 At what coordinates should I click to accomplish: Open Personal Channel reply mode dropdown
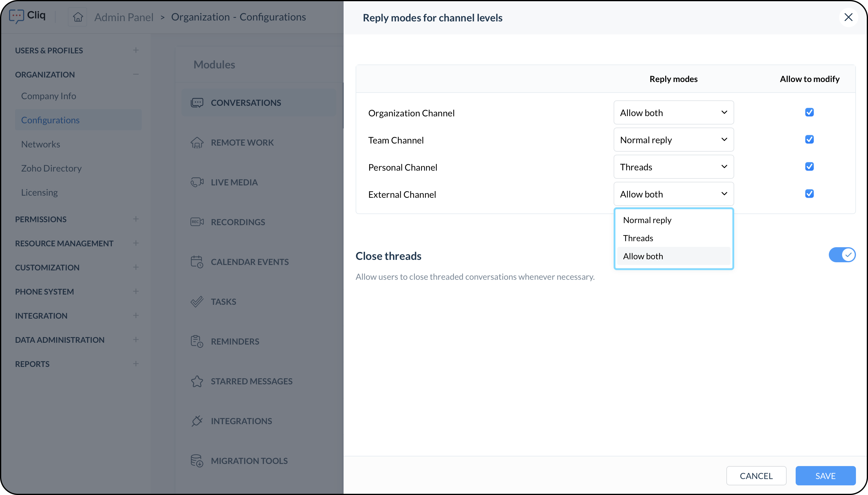[x=674, y=167]
